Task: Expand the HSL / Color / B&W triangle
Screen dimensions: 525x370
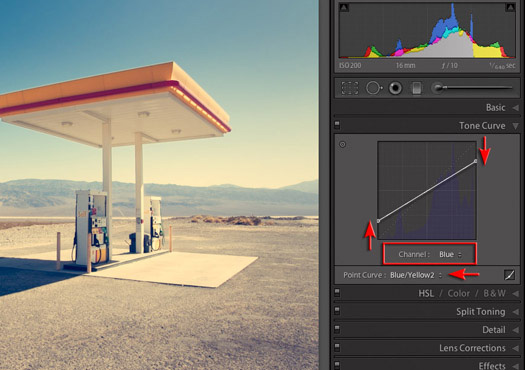Action: [515, 294]
